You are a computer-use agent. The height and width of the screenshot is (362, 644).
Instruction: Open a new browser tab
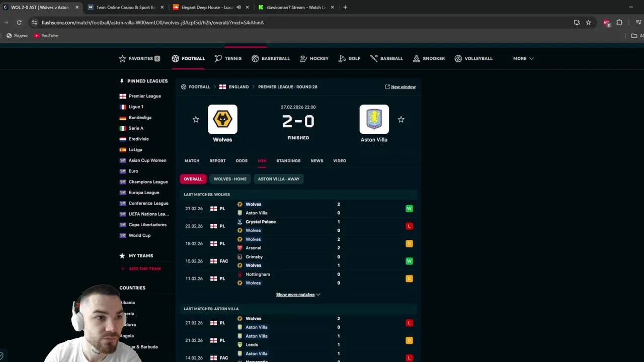point(345,8)
